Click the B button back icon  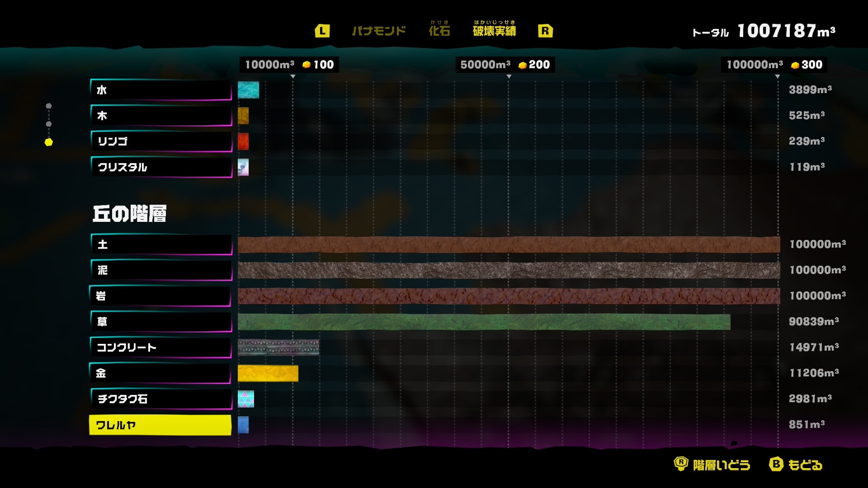(776, 464)
